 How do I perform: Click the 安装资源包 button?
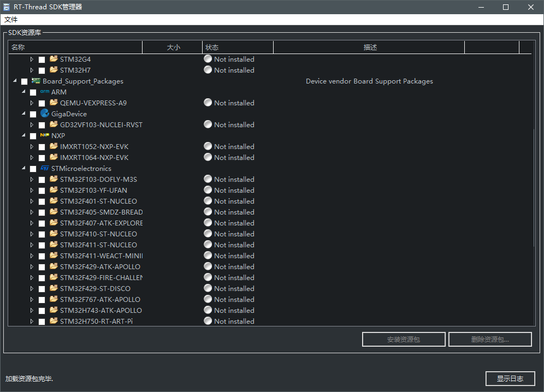click(404, 339)
